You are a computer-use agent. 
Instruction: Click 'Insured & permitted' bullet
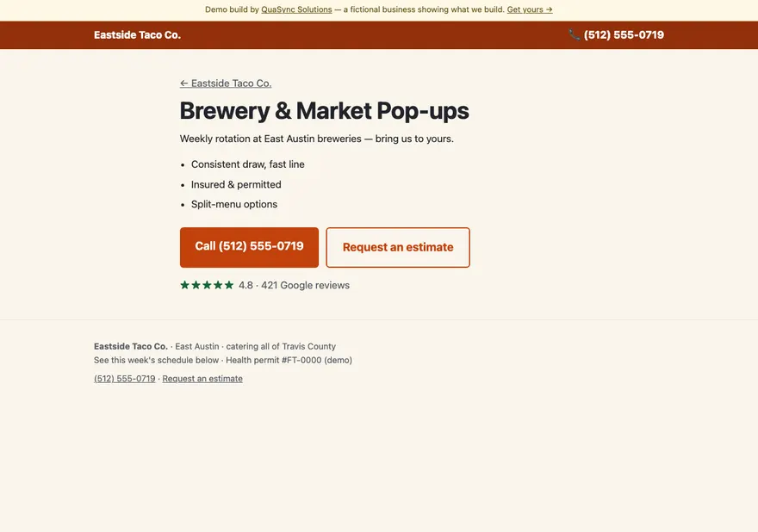[x=236, y=184]
